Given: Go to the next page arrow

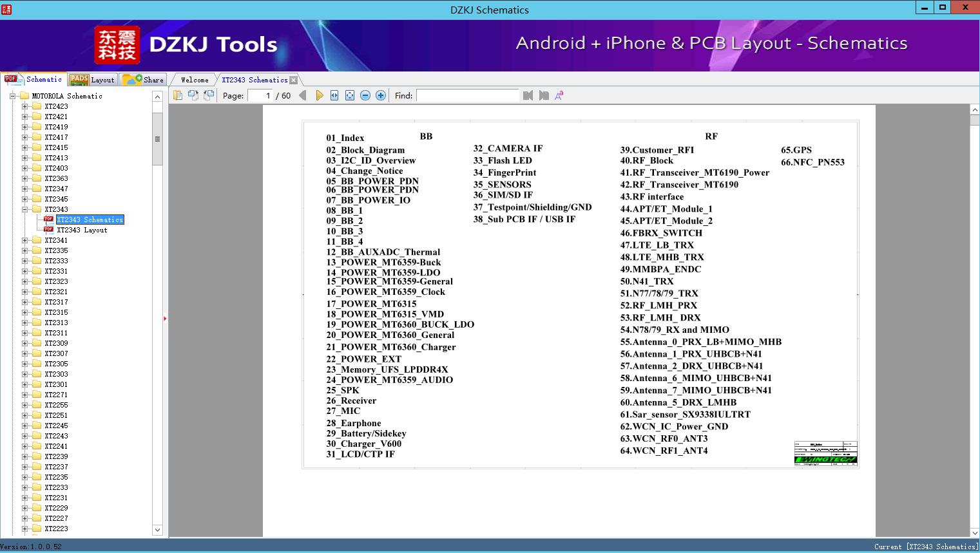Looking at the screenshot, I should (x=319, y=95).
